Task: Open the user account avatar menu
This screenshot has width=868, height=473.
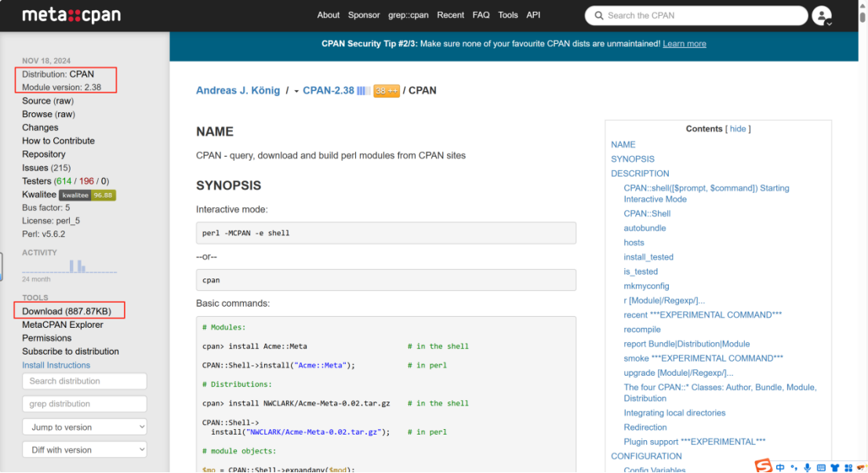Action: coord(821,15)
